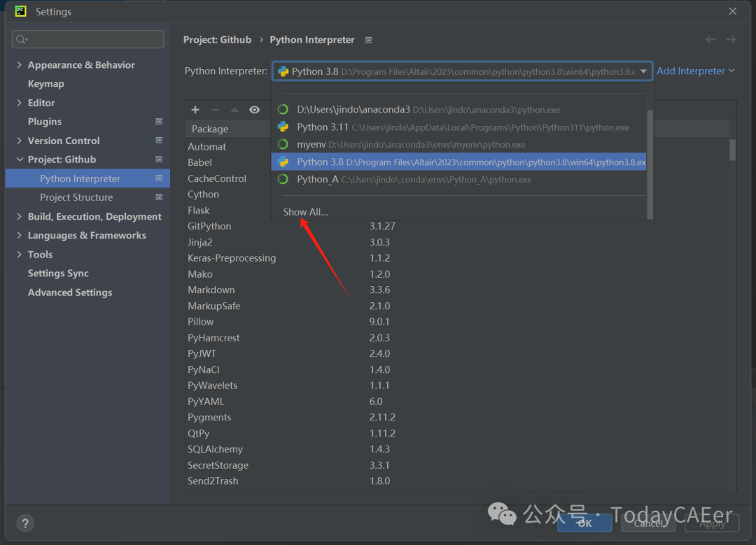
Task: Select Project Structure page
Action: point(76,197)
